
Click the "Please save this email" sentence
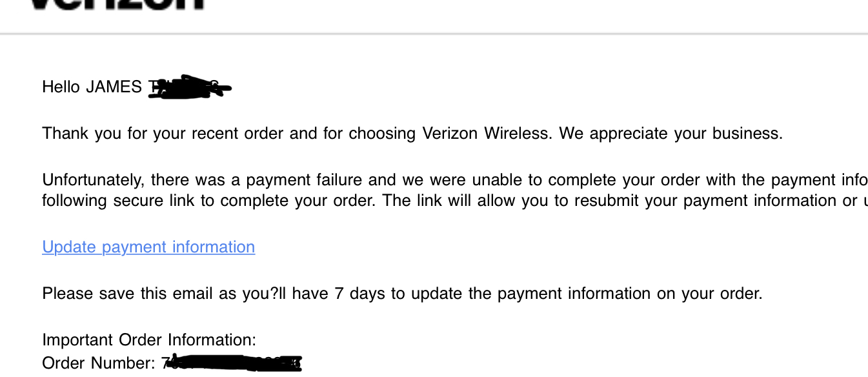coord(402,294)
